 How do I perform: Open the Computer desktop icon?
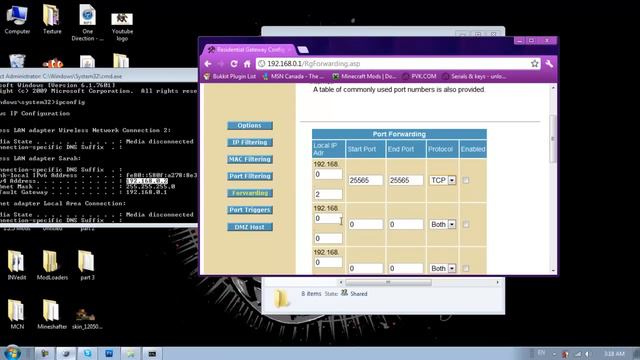pyautogui.click(x=17, y=19)
